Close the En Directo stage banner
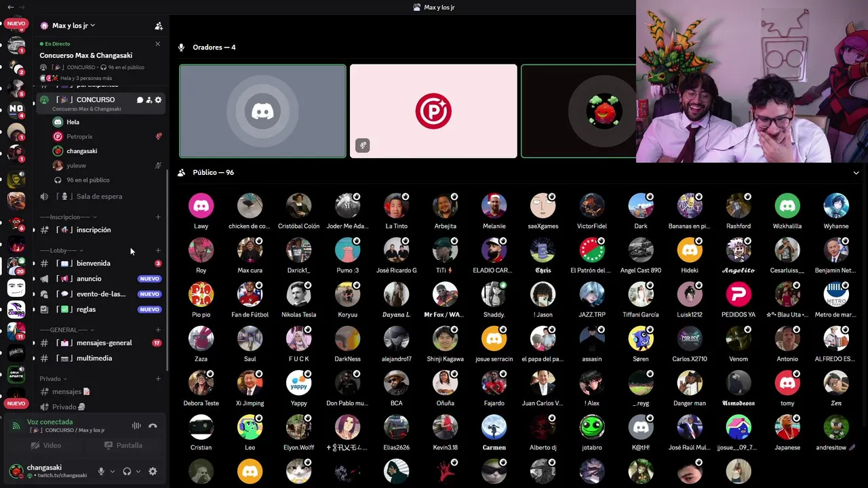The width and height of the screenshot is (868, 488). pos(158,44)
